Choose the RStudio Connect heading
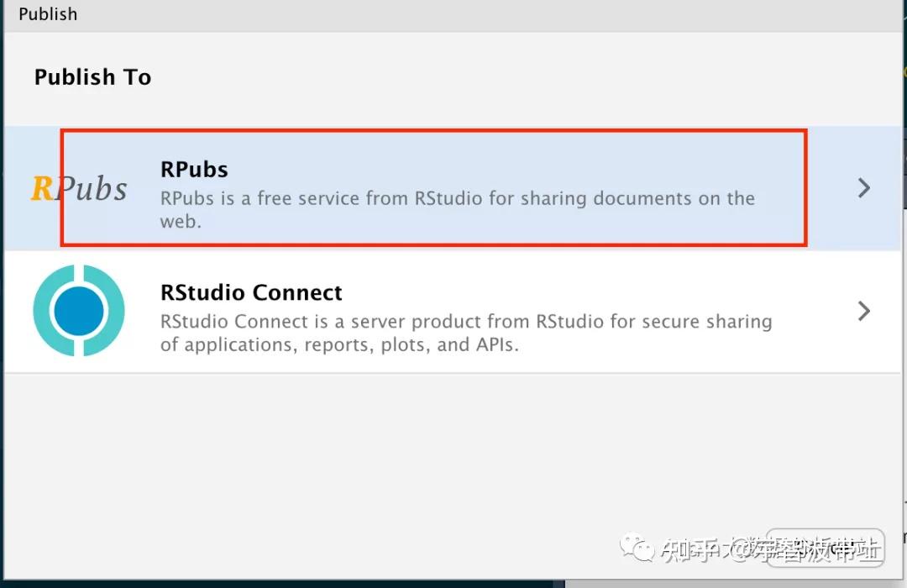Image resolution: width=907 pixels, height=588 pixels. 251,292
